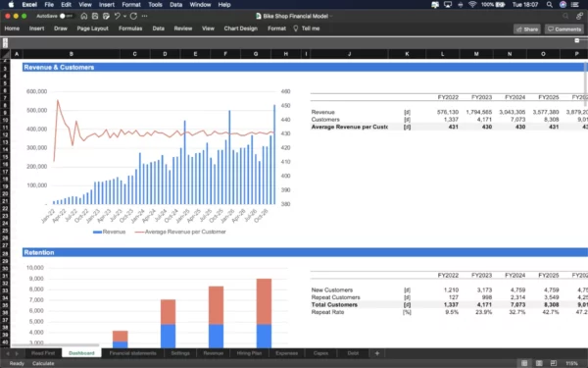The image size is (588, 368).
Task: Expand outline group level 2 button
Action: pyautogui.click(x=5, y=45)
